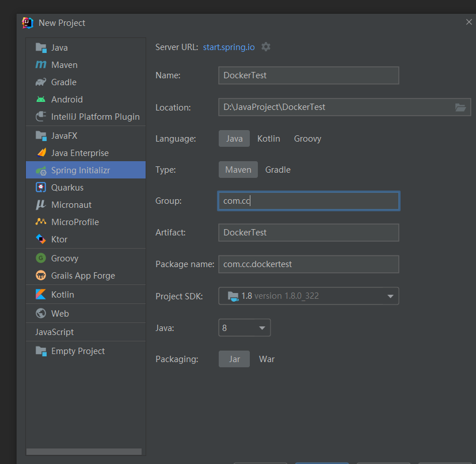Image resolution: width=476 pixels, height=464 pixels.
Task: Select Spring Initializr project generator
Action: click(x=86, y=170)
